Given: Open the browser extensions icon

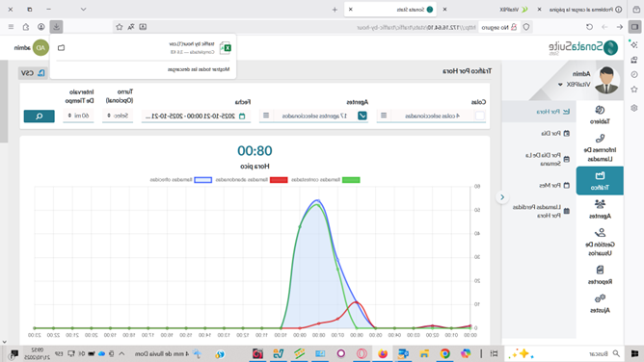Looking at the screenshot, I should (26, 27).
